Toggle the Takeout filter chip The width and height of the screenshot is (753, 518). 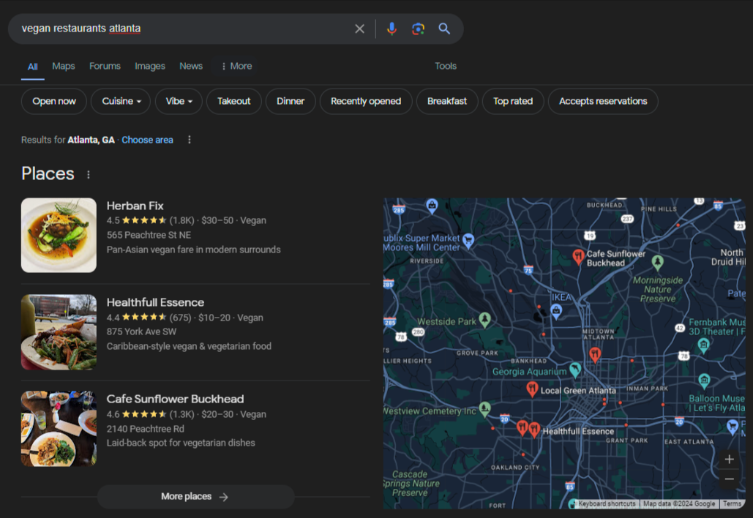234,101
